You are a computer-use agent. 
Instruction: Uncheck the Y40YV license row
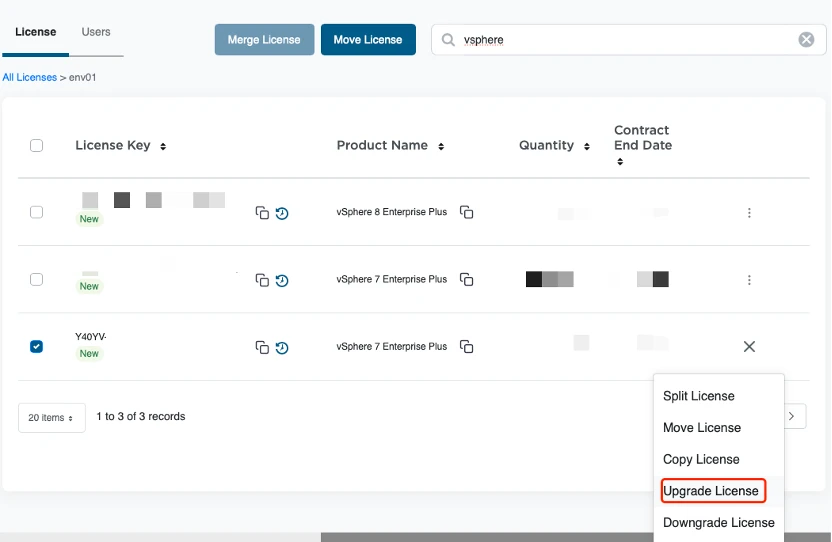coord(37,346)
